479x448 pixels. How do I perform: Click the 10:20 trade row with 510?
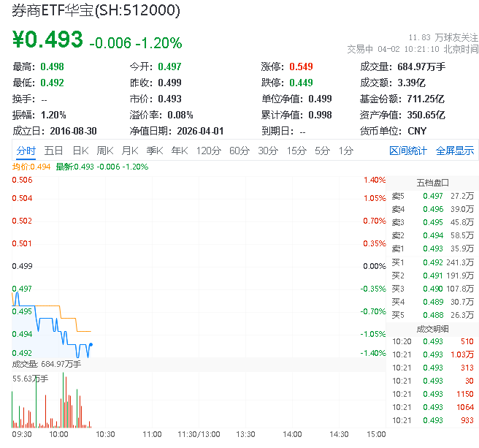(x=432, y=341)
